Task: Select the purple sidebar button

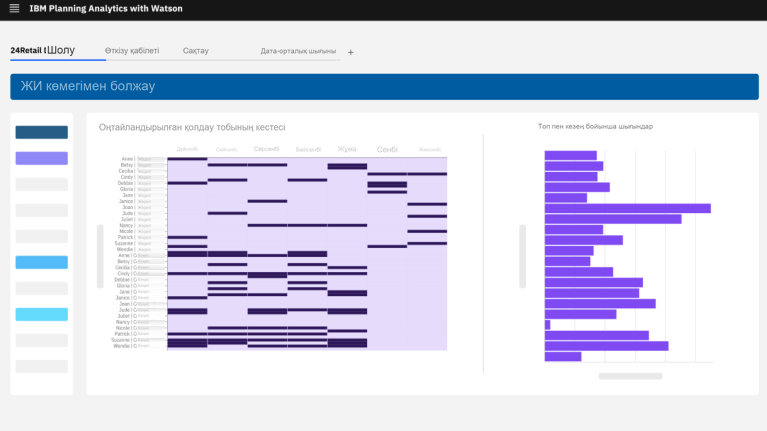Action: [x=42, y=158]
